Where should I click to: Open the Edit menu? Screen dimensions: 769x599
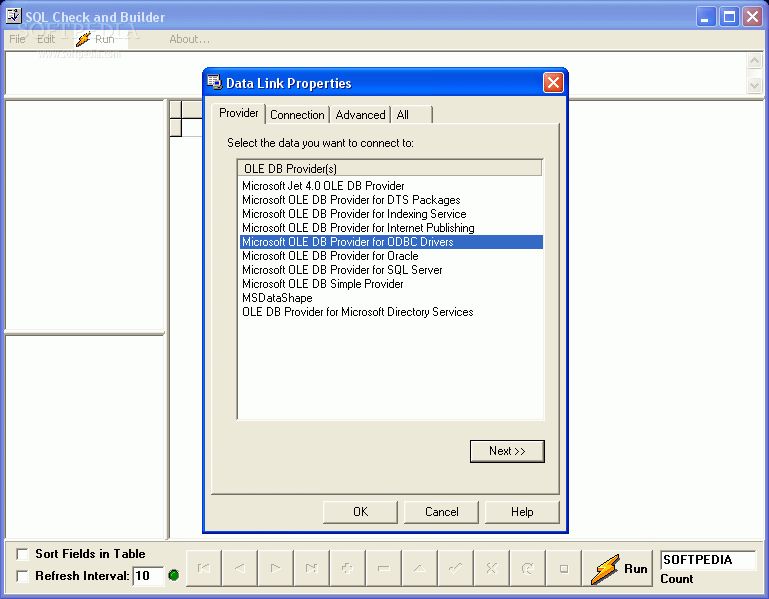click(x=46, y=39)
